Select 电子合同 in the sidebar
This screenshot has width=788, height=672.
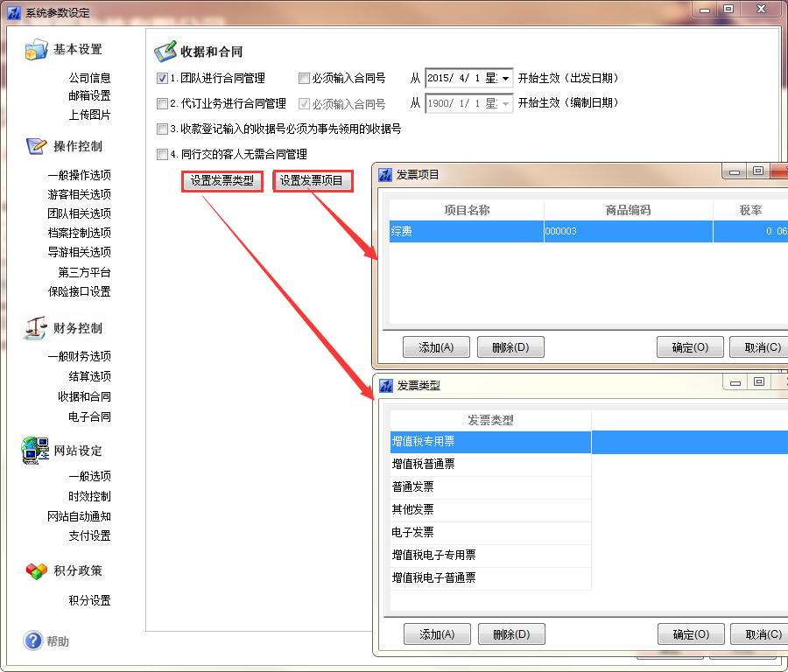coord(89,416)
